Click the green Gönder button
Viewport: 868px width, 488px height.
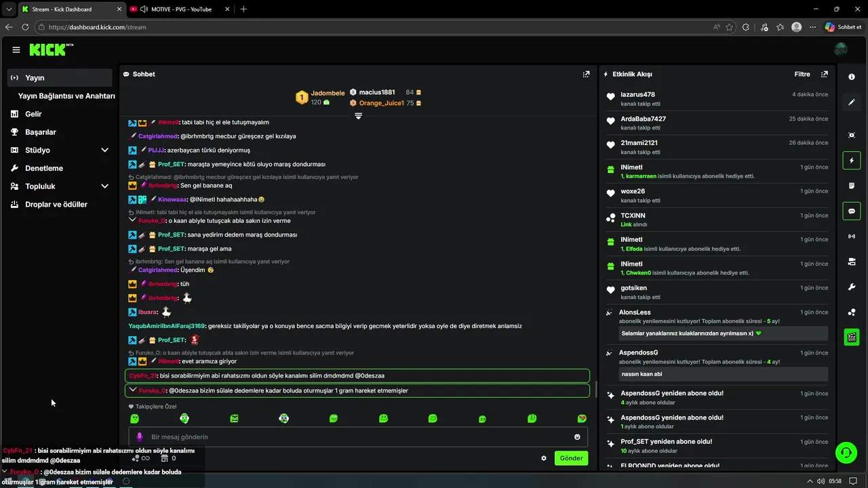tap(571, 458)
